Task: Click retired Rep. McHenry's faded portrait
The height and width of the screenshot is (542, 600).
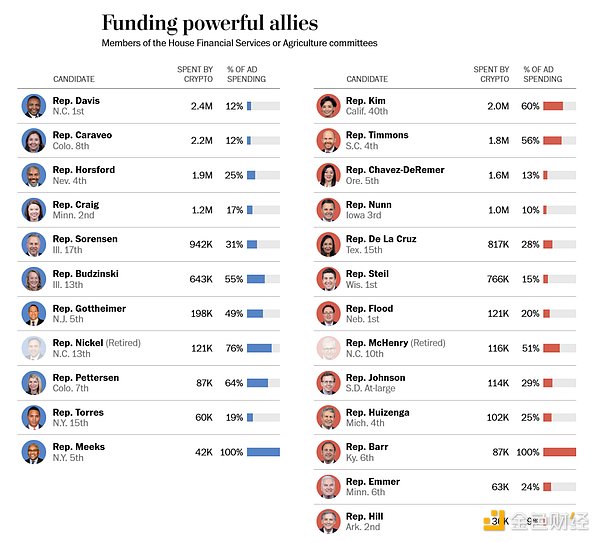Action: coord(328,348)
